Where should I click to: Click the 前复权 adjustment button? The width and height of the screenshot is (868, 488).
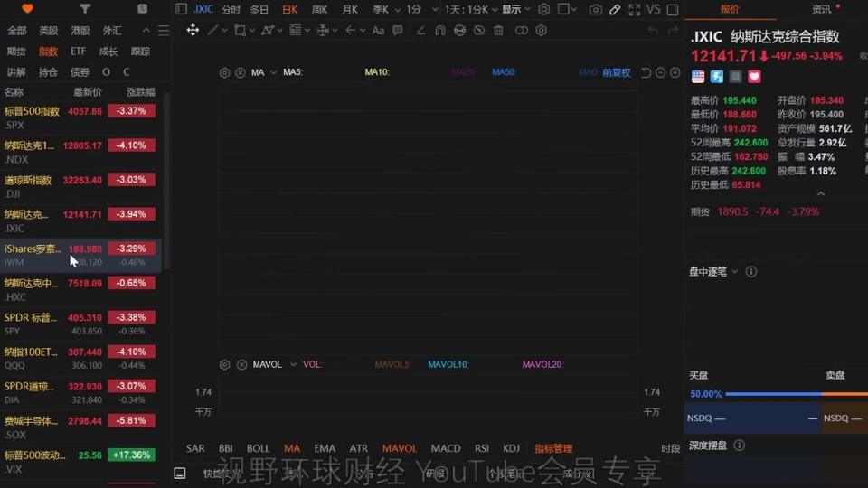[x=616, y=72]
